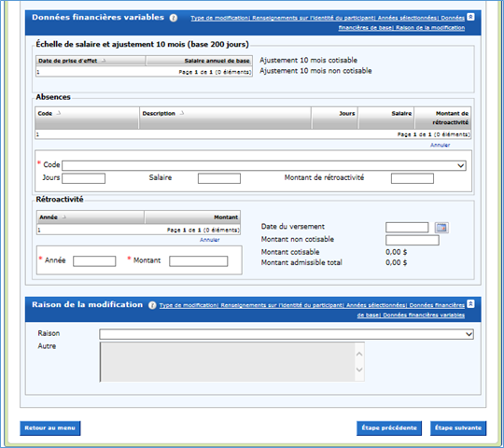Click Retour au menu button
This screenshot has width=504, height=448.
[50, 428]
